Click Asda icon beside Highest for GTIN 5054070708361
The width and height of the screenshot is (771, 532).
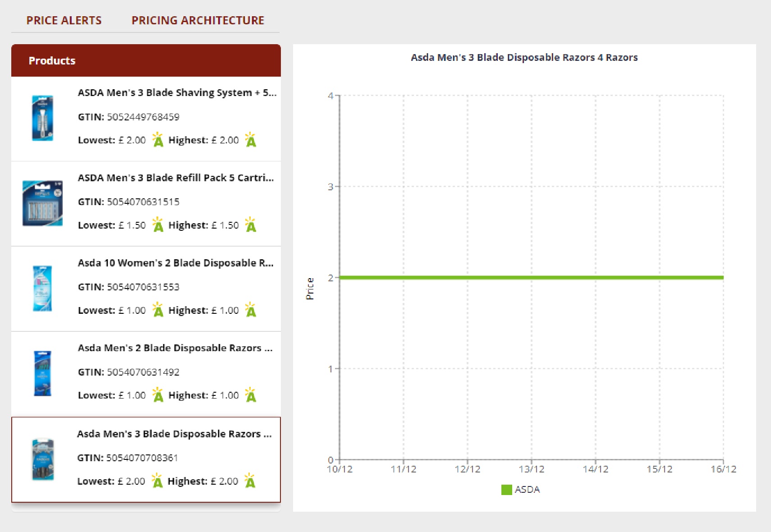tap(250, 481)
